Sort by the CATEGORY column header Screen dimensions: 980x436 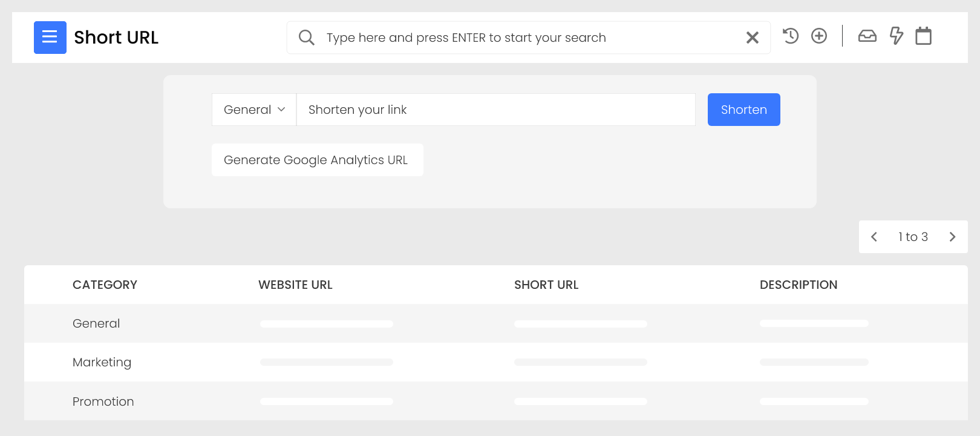click(105, 285)
